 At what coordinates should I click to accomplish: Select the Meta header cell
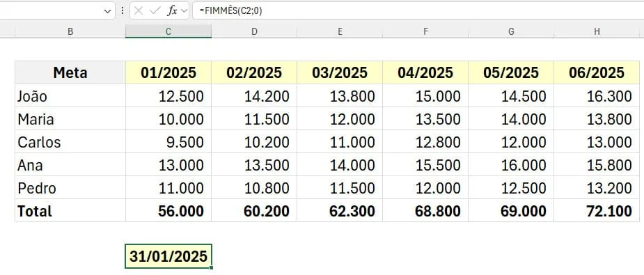[70, 72]
